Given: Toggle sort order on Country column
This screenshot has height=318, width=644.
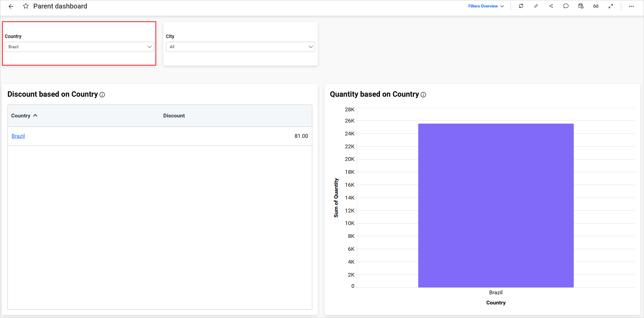Looking at the screenshot, I should coord(35,115).
